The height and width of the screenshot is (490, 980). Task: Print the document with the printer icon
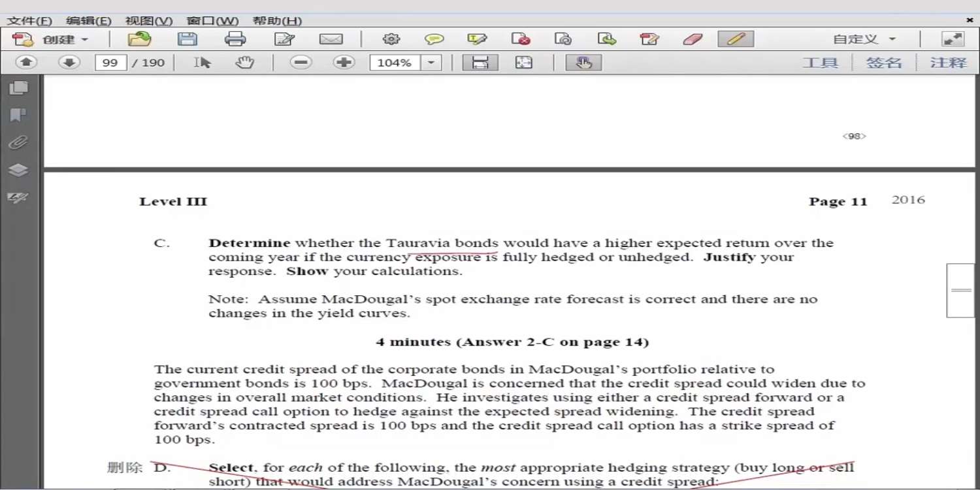235,39
